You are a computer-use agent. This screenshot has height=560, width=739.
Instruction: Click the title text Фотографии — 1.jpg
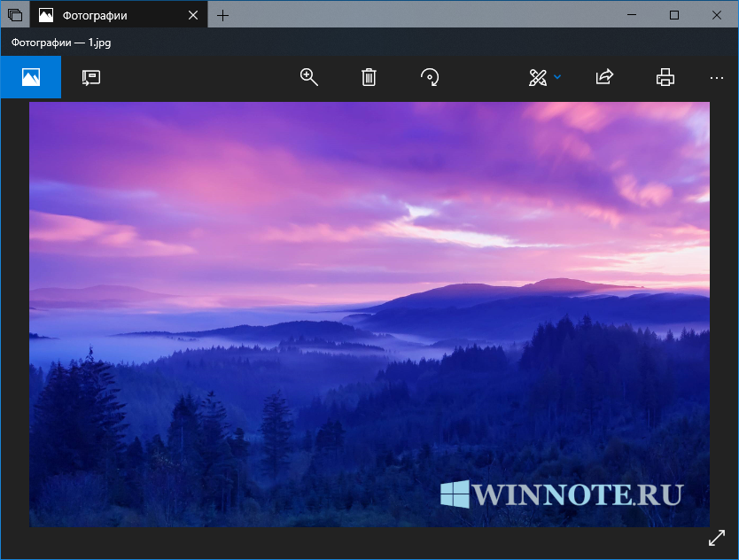click(x=61, y=43)
